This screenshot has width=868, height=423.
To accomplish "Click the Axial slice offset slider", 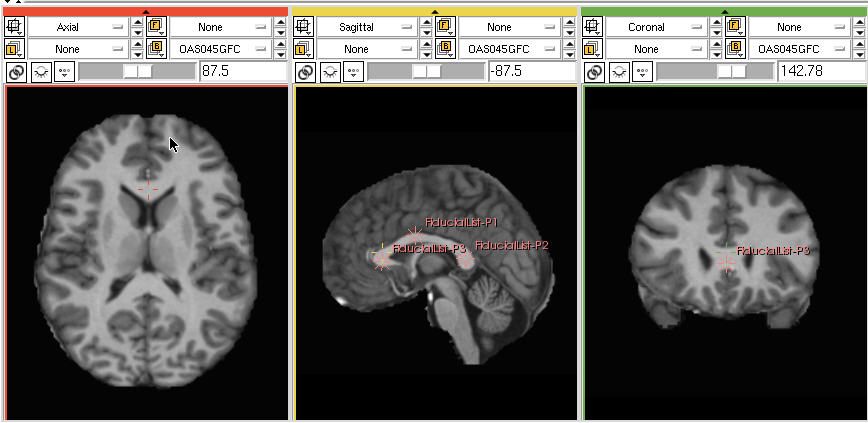I will point(137,72).
